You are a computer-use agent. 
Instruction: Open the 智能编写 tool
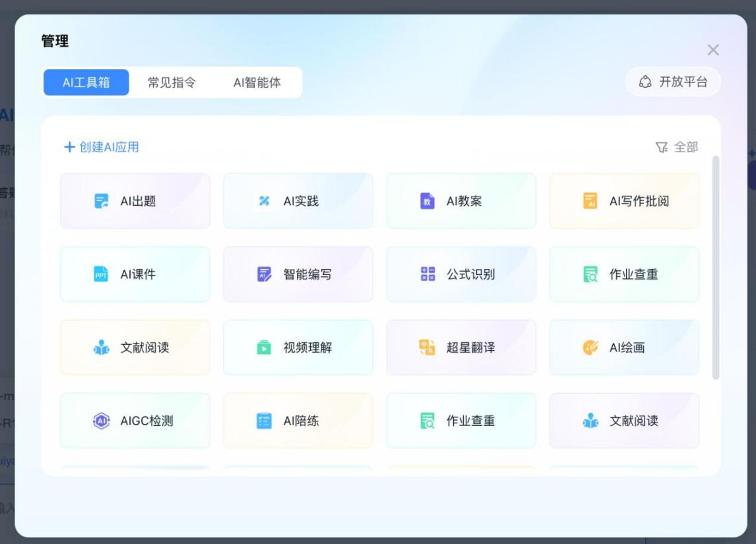pos(298,274)
